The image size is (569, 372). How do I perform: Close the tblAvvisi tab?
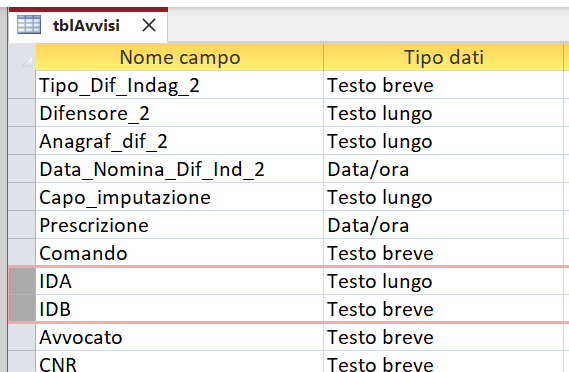[149, 25]
